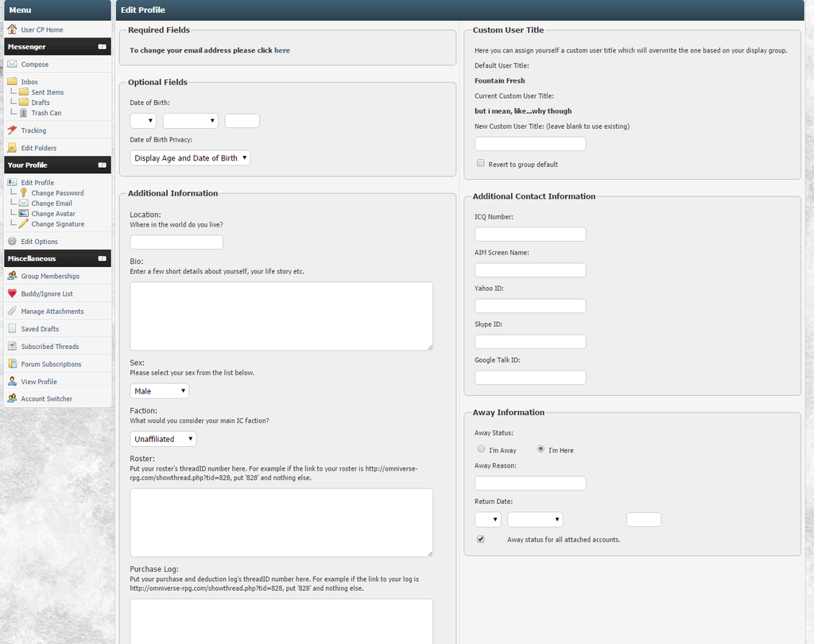
Task: Open the Change Password link
Action: click(57, 193)
